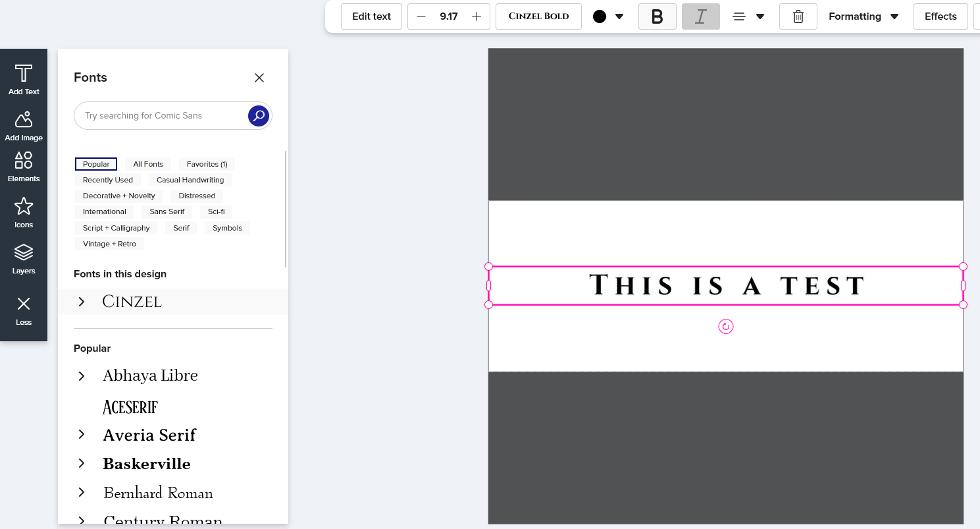Toggle bold formatting
This screenshot has width=980, height=529.
[657, 16]
